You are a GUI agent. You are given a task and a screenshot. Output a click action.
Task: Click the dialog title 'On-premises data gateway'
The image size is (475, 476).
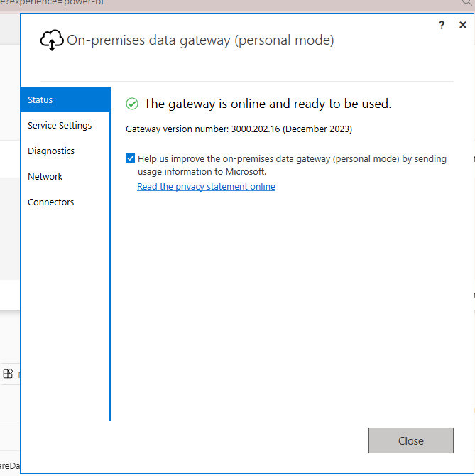click(x=200, y=40)
